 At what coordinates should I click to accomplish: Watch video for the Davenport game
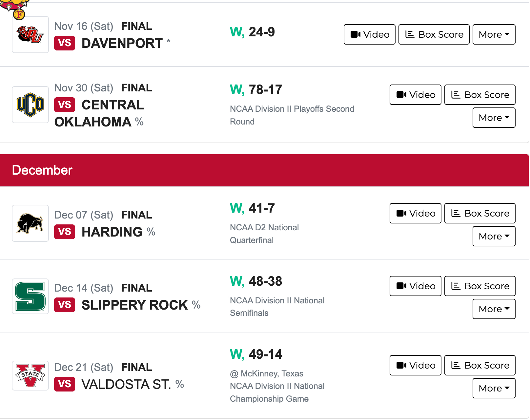pyautogui.click(x=369, y=34)
